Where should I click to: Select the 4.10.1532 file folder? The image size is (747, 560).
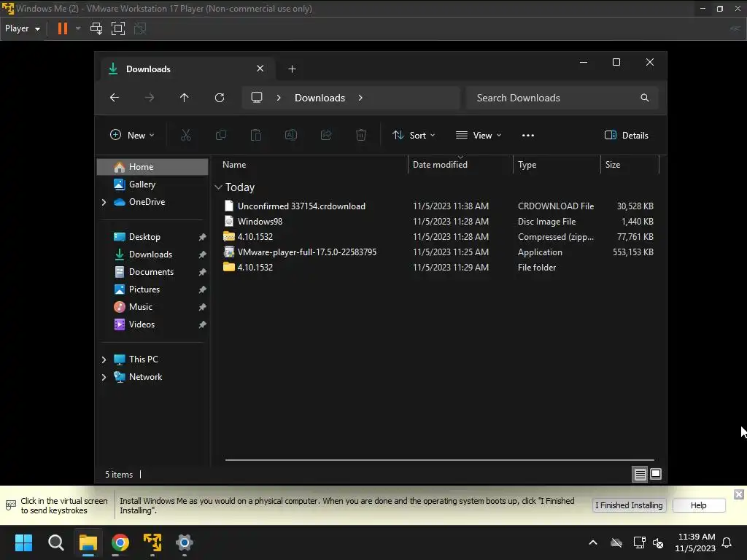pos(438,267)
